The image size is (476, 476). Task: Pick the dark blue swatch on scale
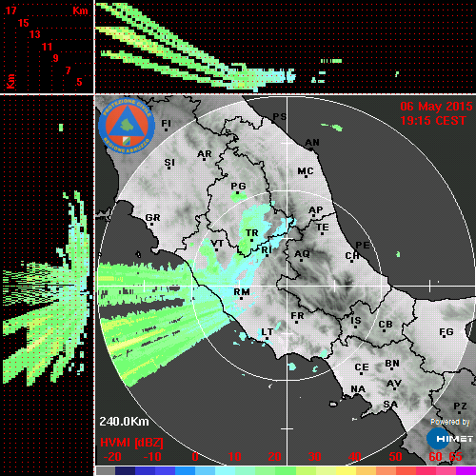[x=125, y=471]
